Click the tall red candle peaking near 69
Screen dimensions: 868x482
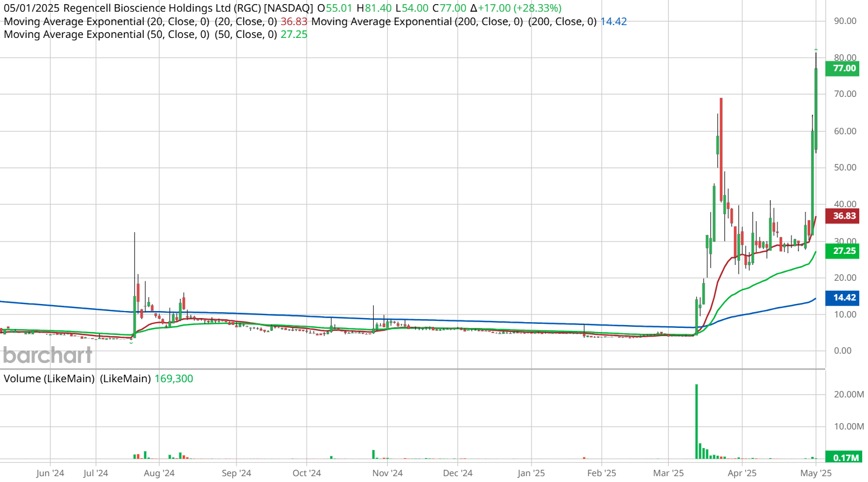721,149
